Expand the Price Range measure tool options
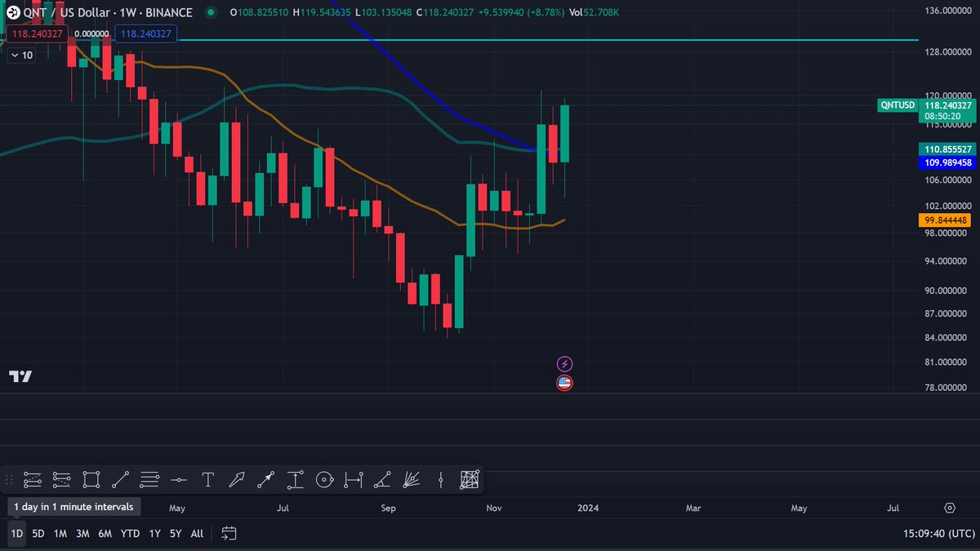Screen dimensions: 980x551 pyautogui.click(x=354, y=480)
